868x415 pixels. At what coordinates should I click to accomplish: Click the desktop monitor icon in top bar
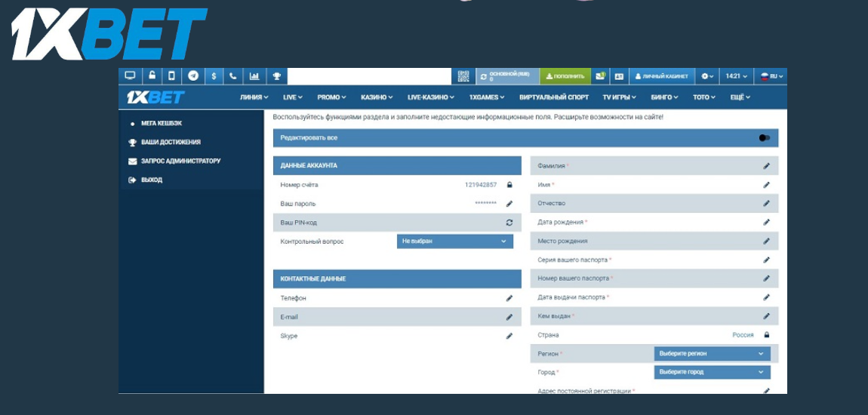pyautogui.click(x=130, y=75)
